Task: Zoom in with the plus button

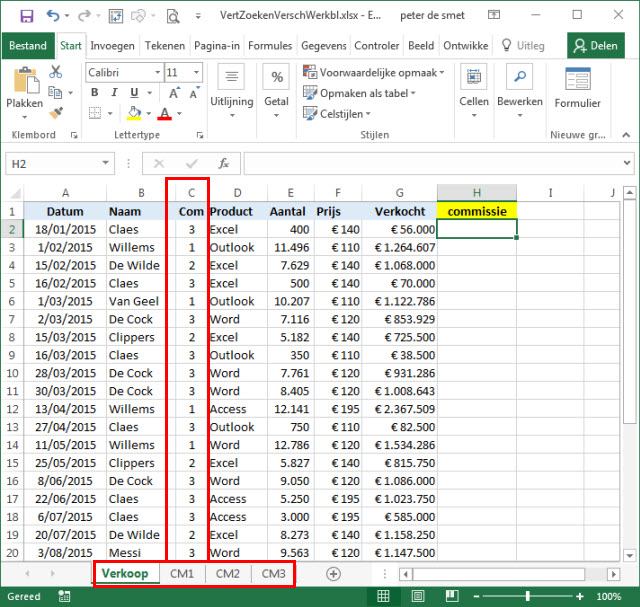Action: (580, 596)
